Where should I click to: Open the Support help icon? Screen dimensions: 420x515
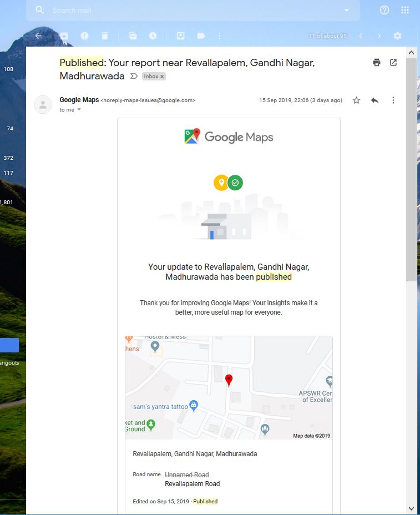(384, 10)
